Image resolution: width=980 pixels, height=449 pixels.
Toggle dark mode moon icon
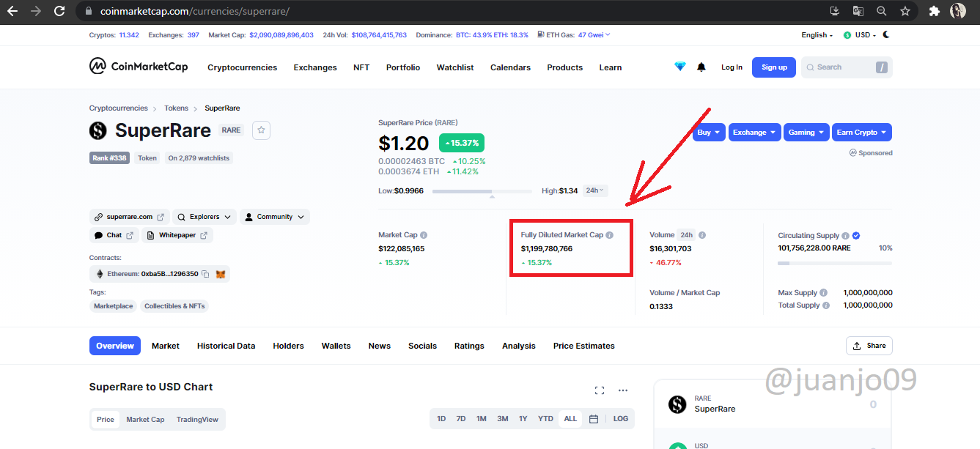click(886, 34)
